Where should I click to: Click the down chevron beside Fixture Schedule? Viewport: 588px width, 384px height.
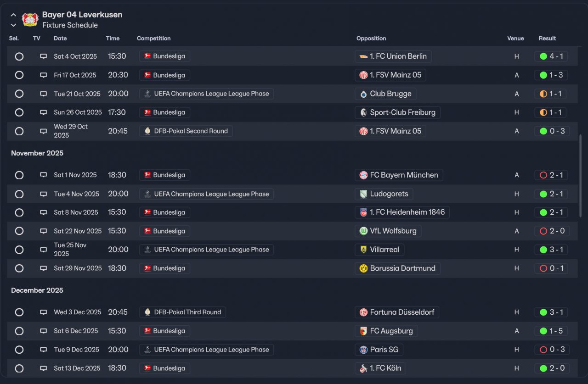click(x=13, y=25)
